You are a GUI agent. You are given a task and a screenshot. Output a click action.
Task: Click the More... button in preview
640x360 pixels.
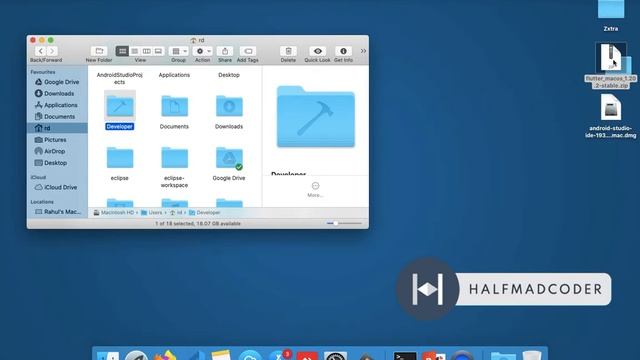pos(315,190)
